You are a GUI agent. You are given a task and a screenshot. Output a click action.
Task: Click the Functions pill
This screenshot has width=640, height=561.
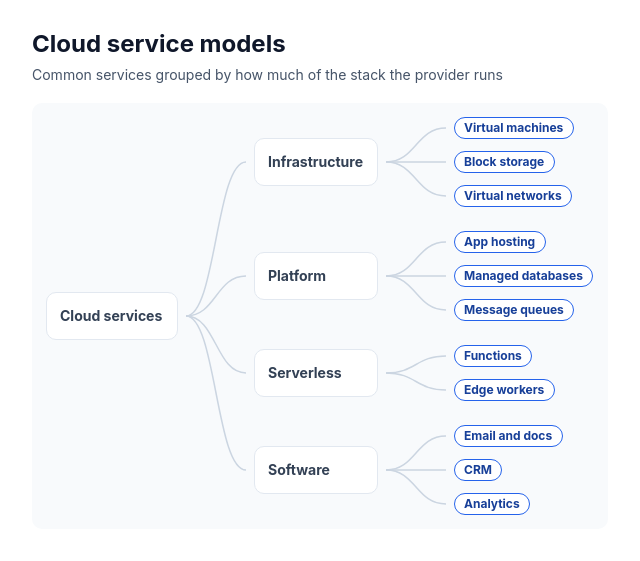pos(493,356)
